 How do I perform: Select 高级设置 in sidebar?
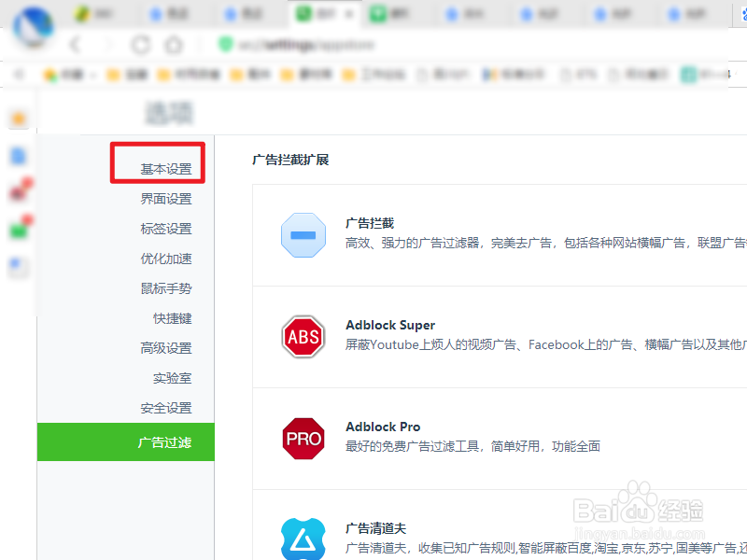tap(166, 348)
